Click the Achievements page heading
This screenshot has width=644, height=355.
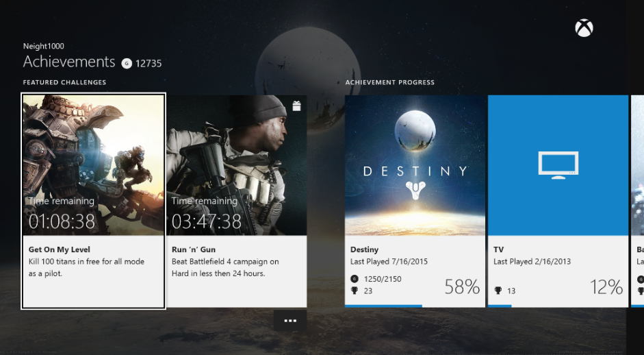click(x=69, y=62)
